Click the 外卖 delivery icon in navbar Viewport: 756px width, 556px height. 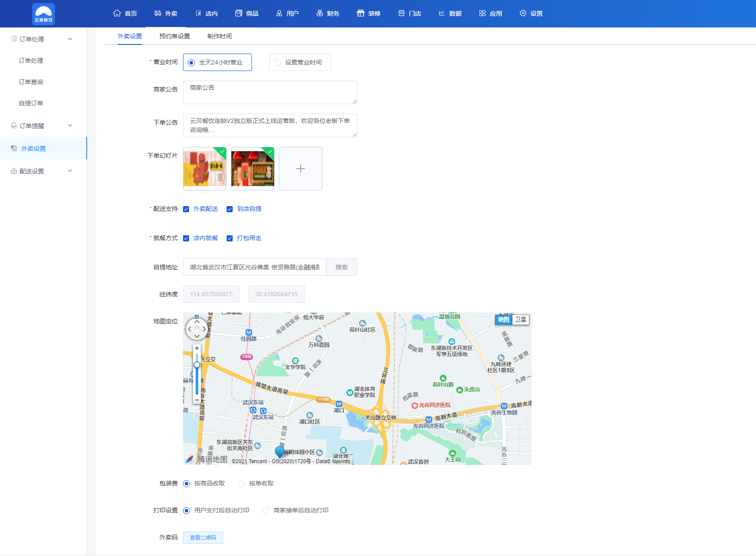[x=158, y=14]
